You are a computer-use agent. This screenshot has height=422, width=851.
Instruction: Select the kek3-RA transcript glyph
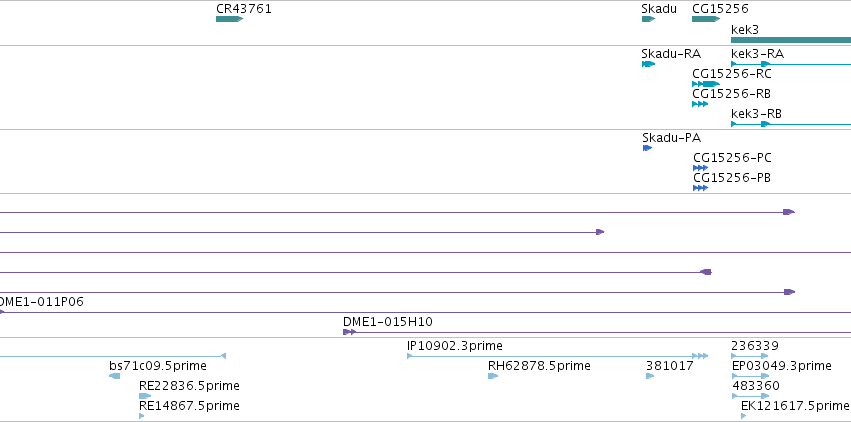coord(791,64)
